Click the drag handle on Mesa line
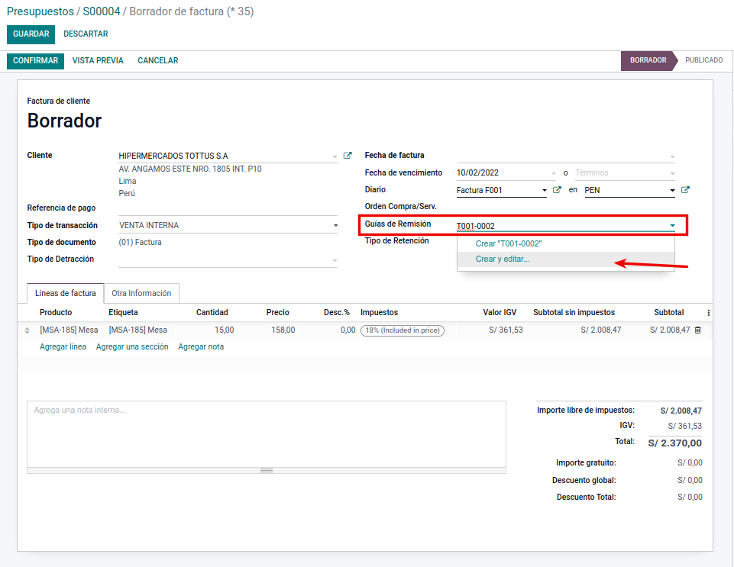Image resolution: width=734 pixels, height=567 pixels. (x=27, y=330)
